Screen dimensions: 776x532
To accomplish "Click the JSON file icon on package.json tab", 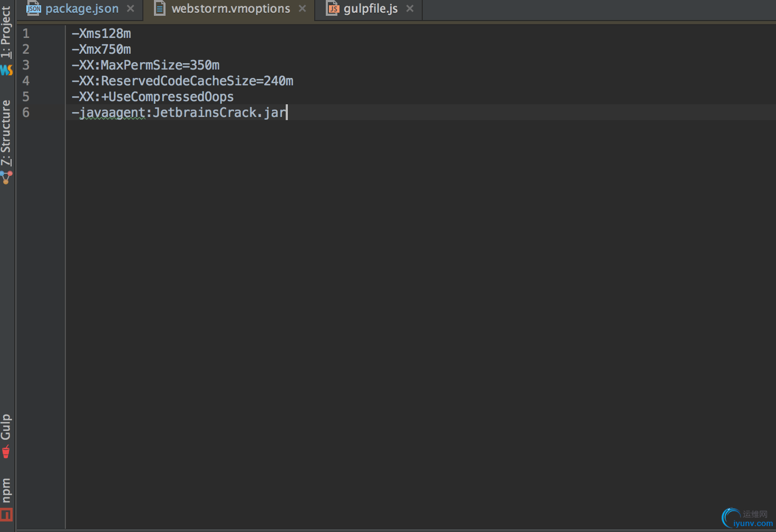I will click(33, 8).
